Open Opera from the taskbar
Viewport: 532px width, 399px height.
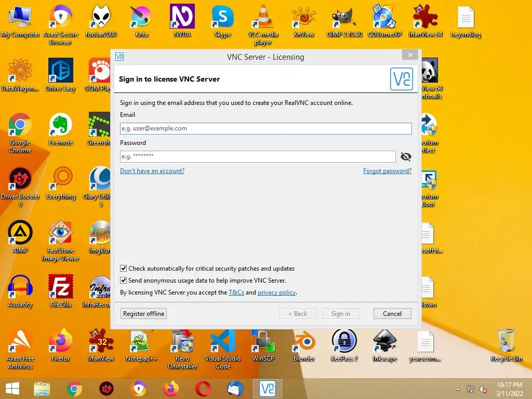coord(203,389)
